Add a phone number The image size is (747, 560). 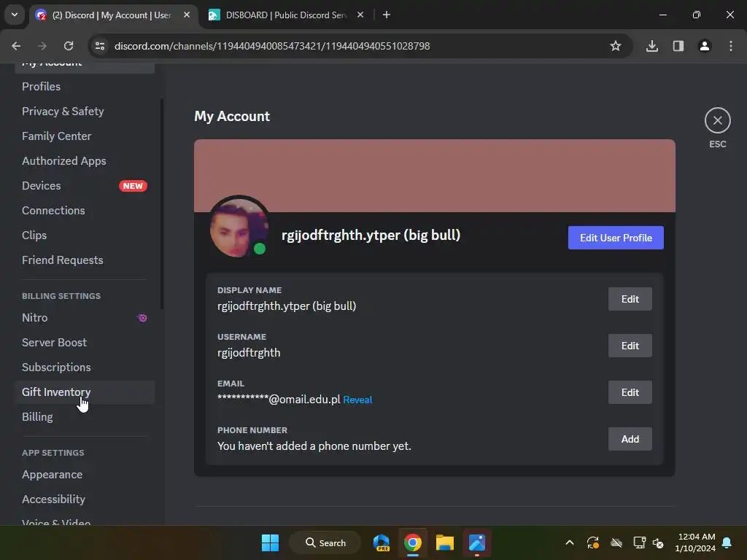pyautogui.click(x=630, y=439)
